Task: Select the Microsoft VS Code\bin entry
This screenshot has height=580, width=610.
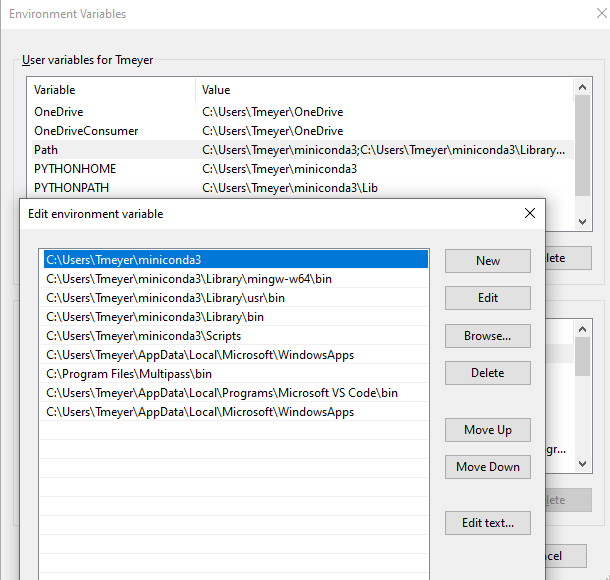Action: click(221, 393)
